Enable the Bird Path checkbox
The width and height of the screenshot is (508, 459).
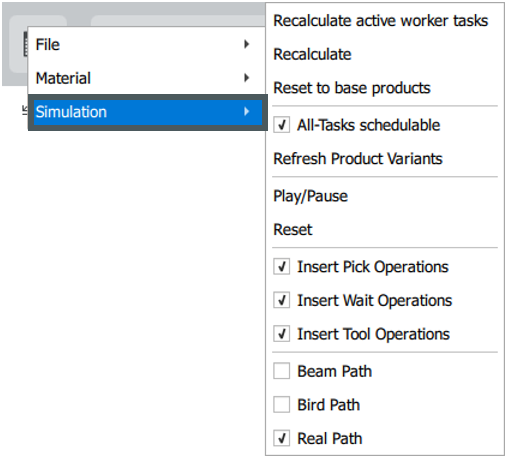(282, 405)
